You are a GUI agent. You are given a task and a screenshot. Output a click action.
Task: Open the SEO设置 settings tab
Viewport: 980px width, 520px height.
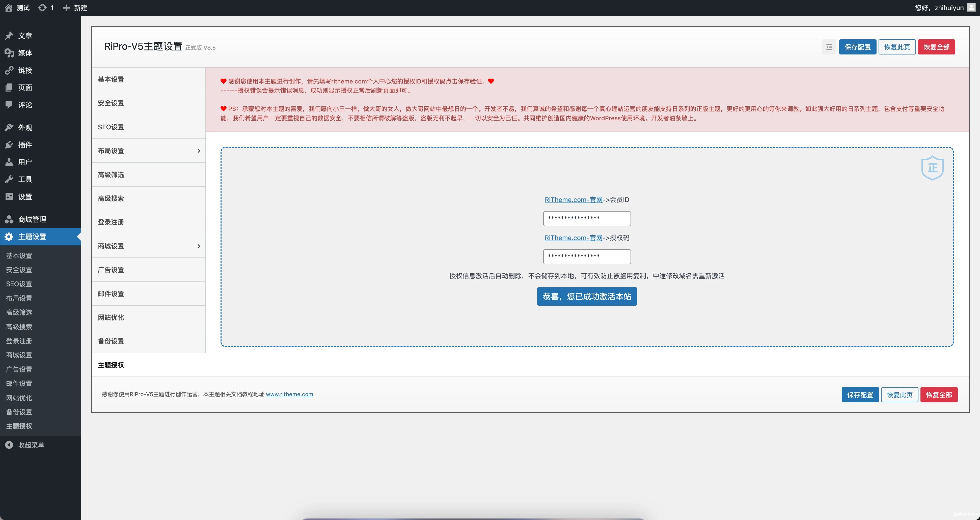click(111, 127)
